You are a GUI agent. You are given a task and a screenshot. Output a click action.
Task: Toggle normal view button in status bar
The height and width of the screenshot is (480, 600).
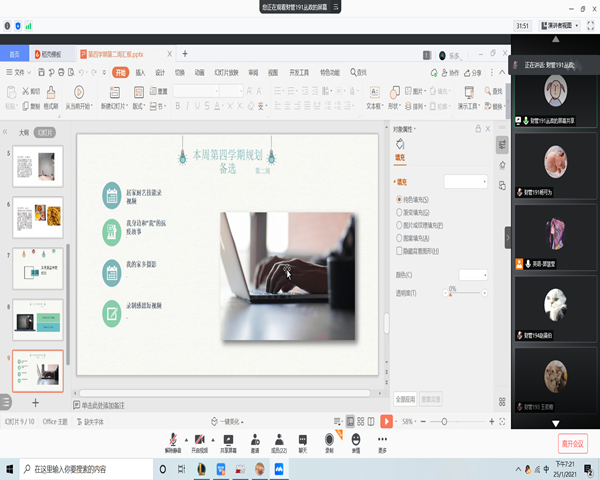click(x=350, y=421)
